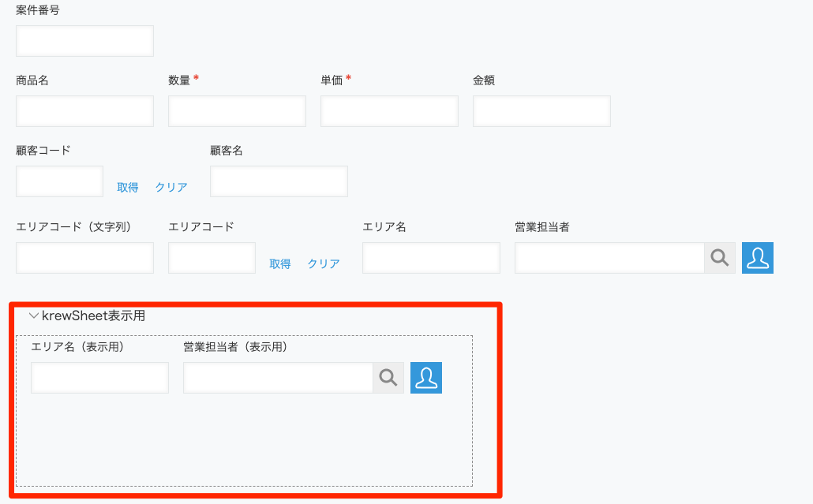
Task: Click the search icon for 営業担当者
Action: [x=720, y=258]
